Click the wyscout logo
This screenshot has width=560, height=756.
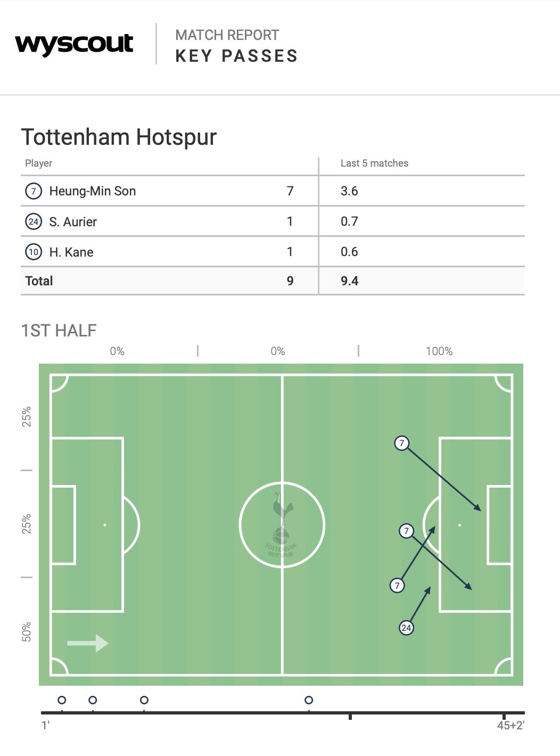[x=74, y=44]
